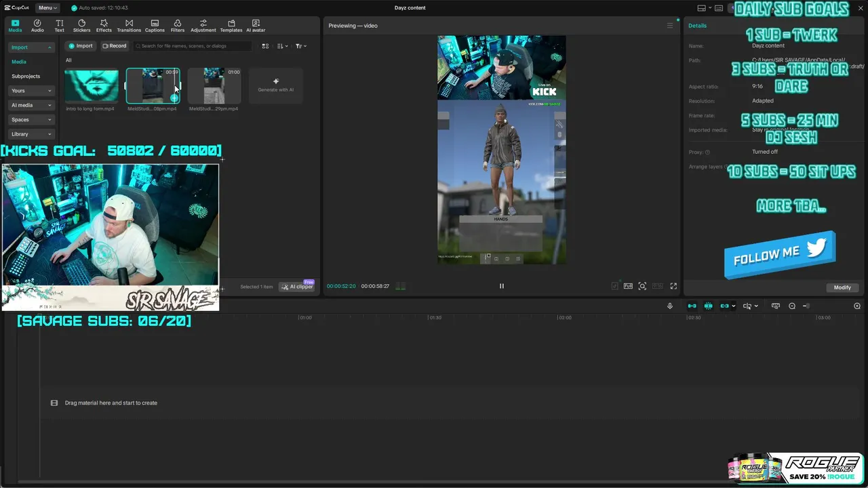The image size is (868, 488).
Task: Open the AI clipper tool
Action: [298, 287]
